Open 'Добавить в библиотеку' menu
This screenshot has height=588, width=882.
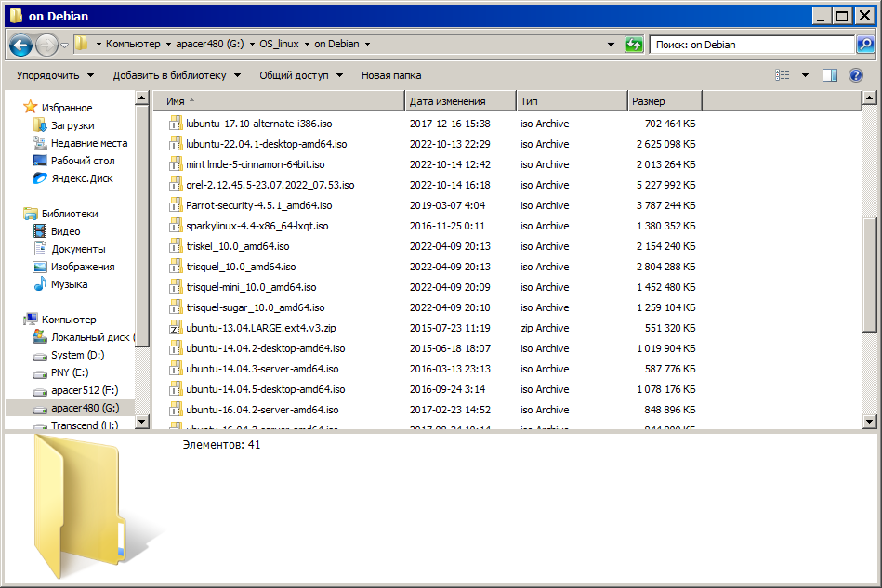(177, 75)
